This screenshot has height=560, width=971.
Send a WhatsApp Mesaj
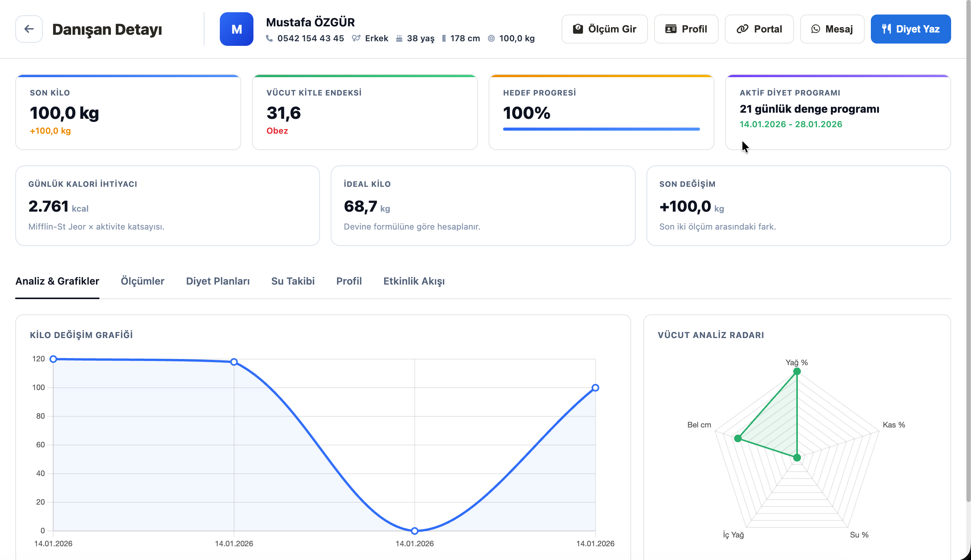[x=832, y=29]
